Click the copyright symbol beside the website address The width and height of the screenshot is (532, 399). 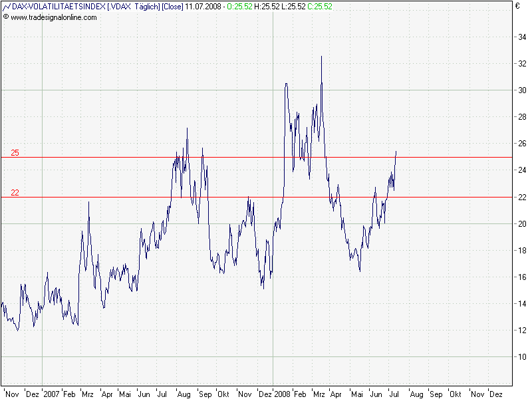click(6, 17)
